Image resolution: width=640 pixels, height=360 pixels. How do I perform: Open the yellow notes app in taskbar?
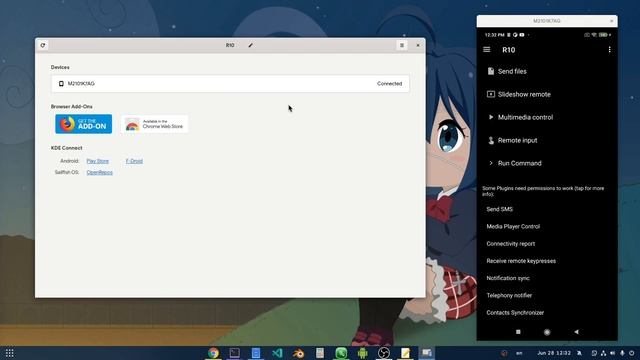tap(405, 353)
